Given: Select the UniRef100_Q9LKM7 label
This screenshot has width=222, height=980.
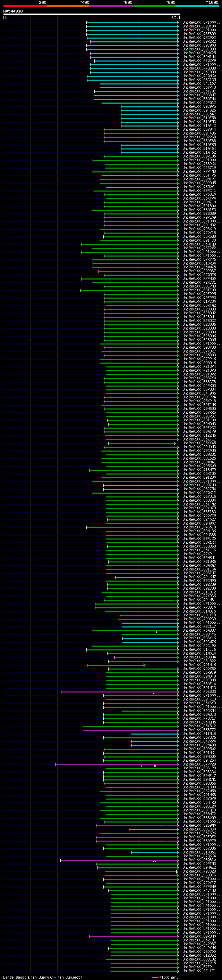Looking at the screenshot, I should (x=199, y=577).
